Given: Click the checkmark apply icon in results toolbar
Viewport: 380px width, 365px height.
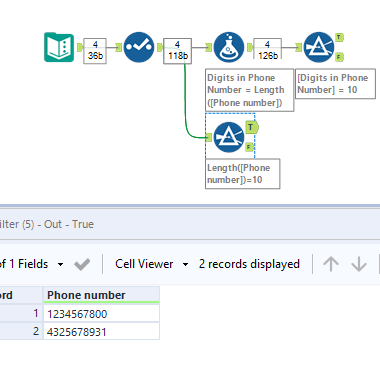Looking at the screenshot, I should click(82, 264).
